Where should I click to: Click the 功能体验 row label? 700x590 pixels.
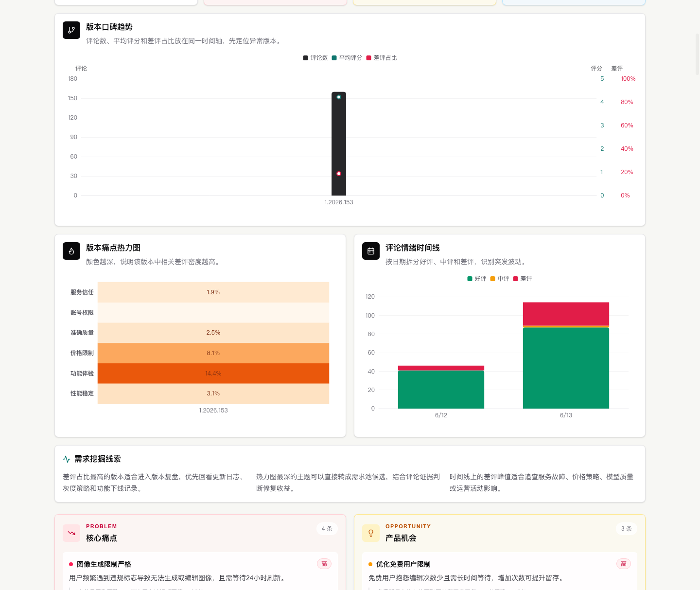82,374
